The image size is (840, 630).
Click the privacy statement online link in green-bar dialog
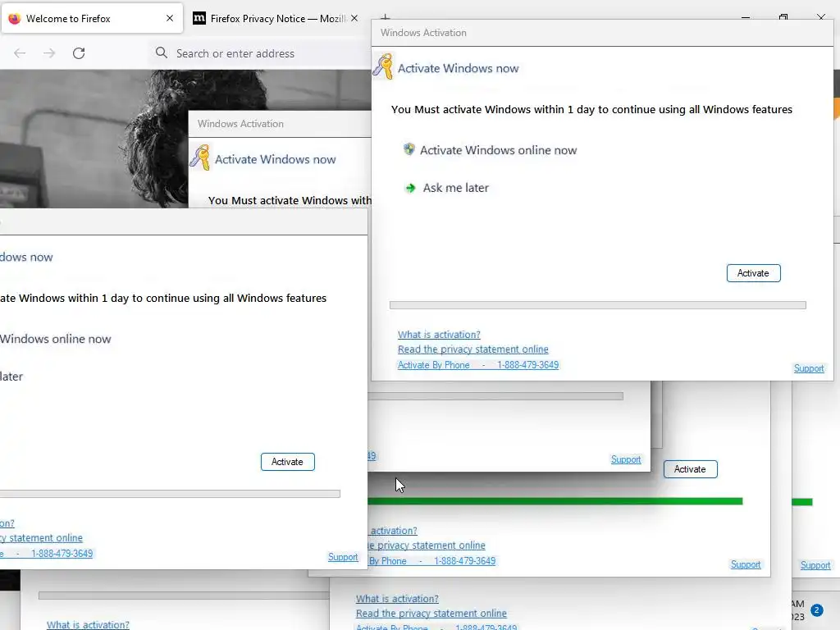pos(427,546)
